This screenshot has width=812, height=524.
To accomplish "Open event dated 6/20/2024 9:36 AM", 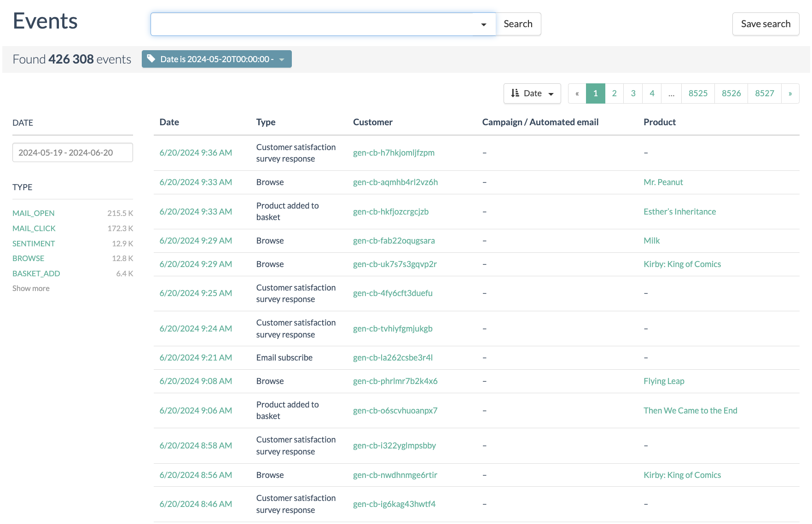I will tap(196, 153).
